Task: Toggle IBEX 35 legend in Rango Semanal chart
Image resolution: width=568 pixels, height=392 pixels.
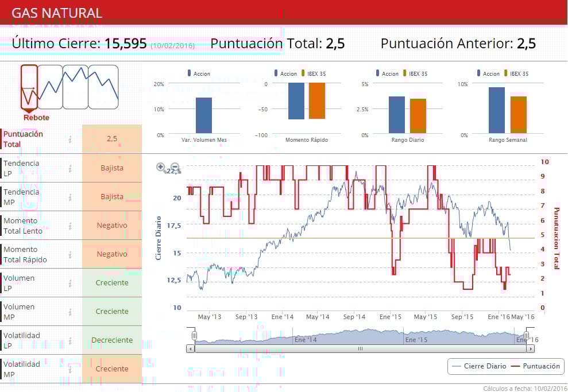Action: pos(516,73)
